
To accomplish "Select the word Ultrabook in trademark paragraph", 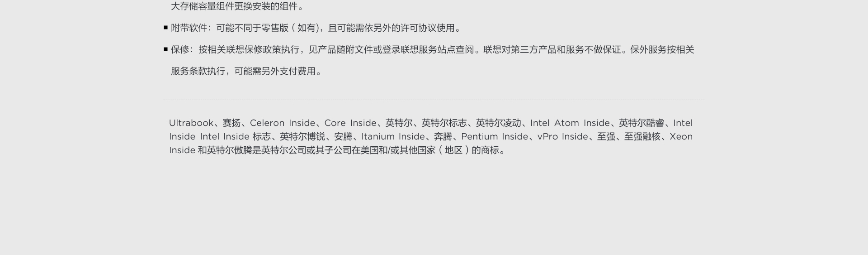I will (191, 123).
